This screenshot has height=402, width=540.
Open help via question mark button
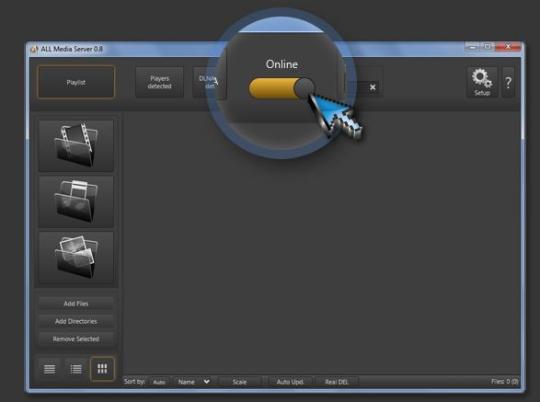pos(508,82)
